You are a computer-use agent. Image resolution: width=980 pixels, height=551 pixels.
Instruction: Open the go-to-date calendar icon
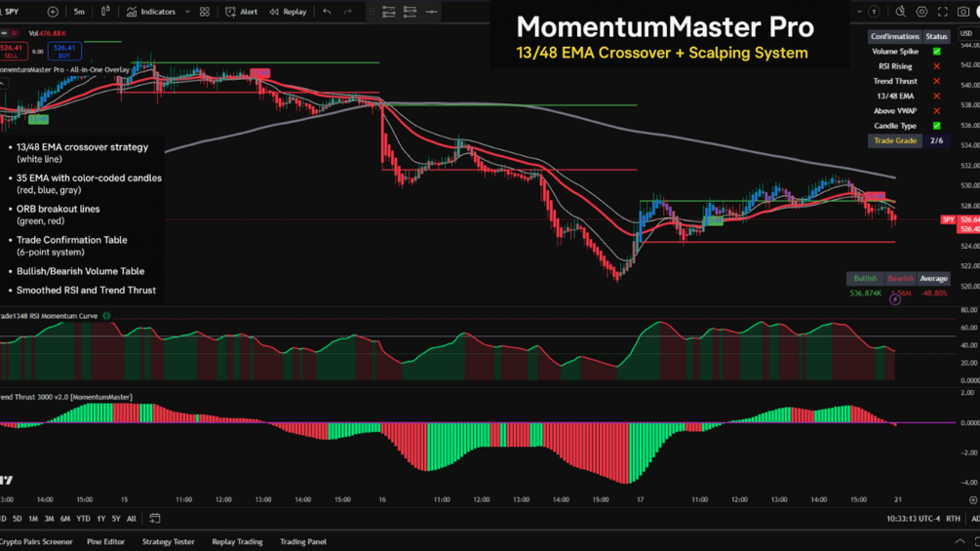click(x=155, y=519)
